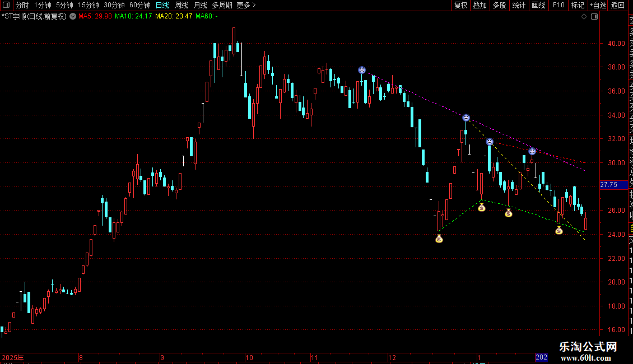Click the month 11 time axis label
633x364 pixels.
[314, 357]
